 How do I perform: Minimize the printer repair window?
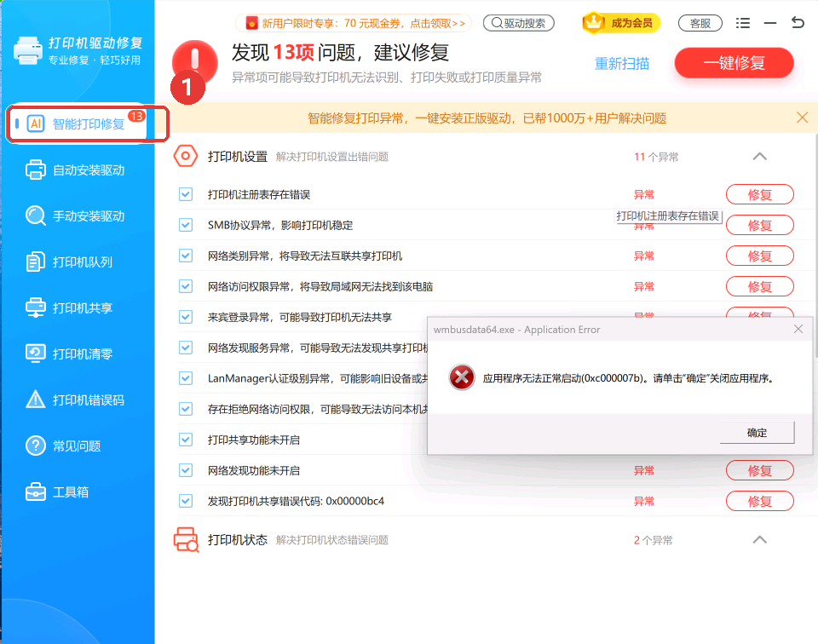[x=770, y=23]
